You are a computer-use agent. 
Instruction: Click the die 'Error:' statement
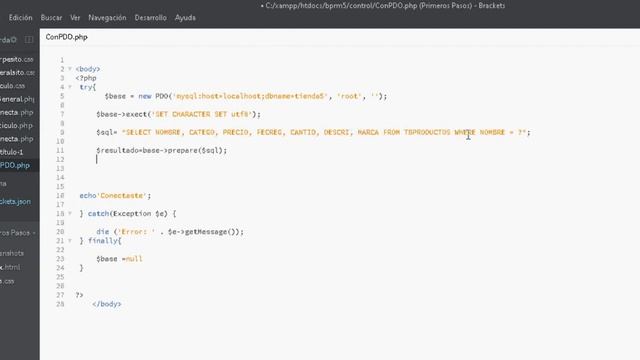(x=170, y=231)
